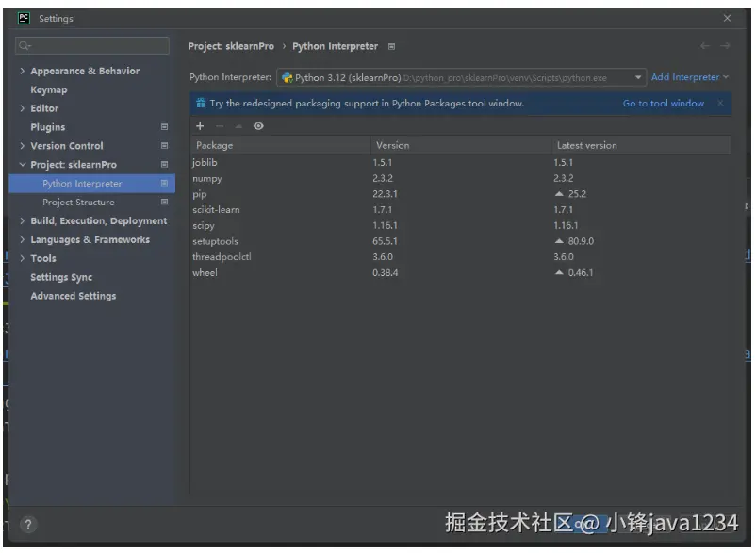Open Keymap settings
This screenshot has width=756, height=553.
point(49,90)
